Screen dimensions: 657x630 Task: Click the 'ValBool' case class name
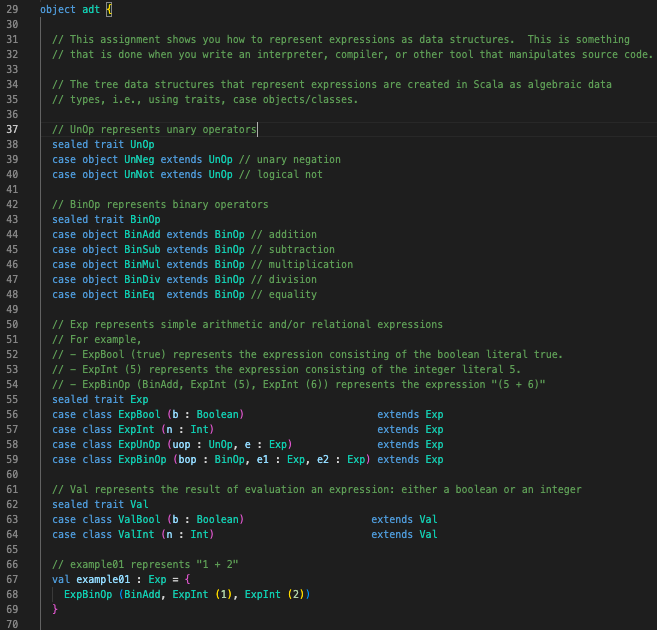tap(139, 519)
